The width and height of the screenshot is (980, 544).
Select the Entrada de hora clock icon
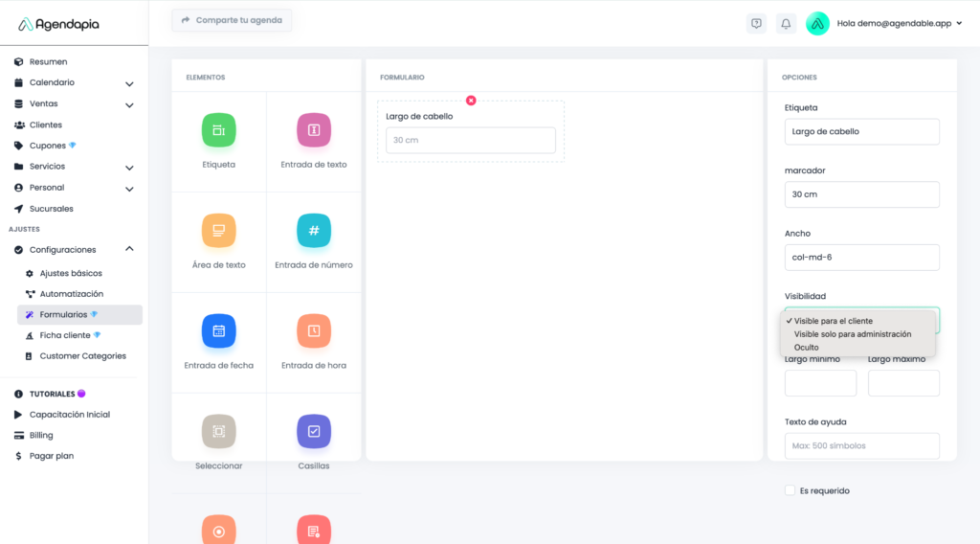[x=314, y=331]
